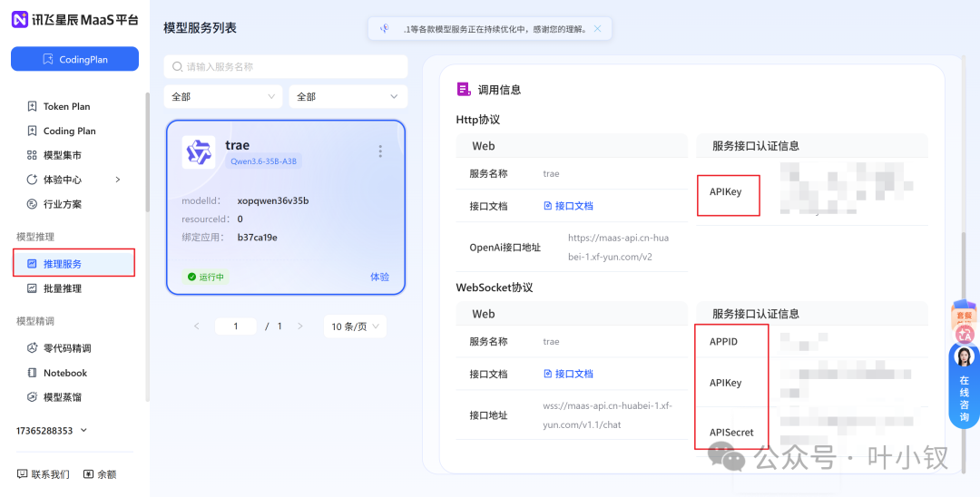Click 绑定应用 value b37ca19e

(x=258, y=238)
